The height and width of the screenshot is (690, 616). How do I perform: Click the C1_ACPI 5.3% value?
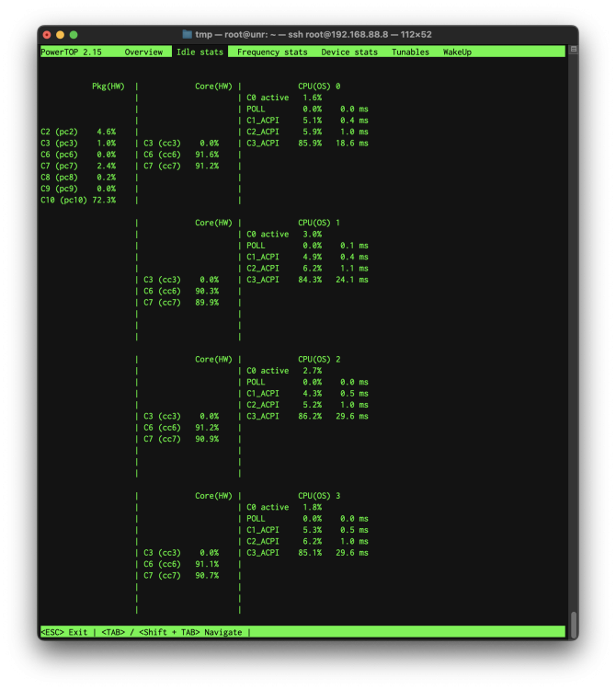313,530
